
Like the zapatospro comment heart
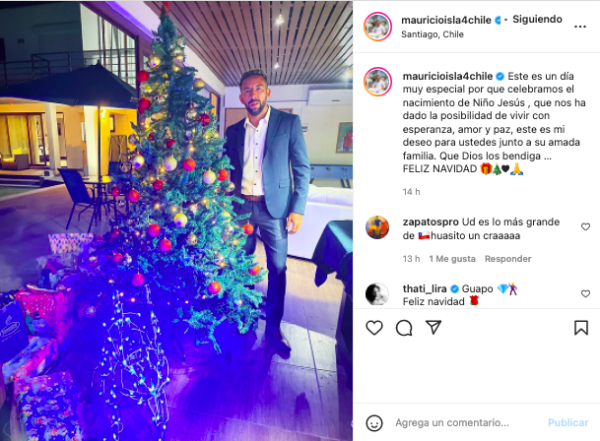point(585,227)
